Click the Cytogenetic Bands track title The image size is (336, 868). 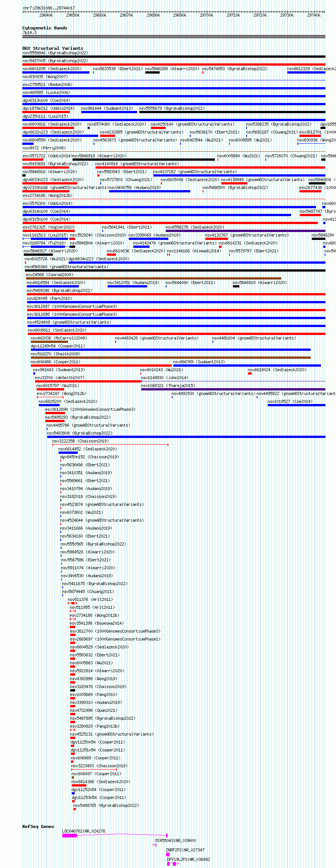coord(45,28)
